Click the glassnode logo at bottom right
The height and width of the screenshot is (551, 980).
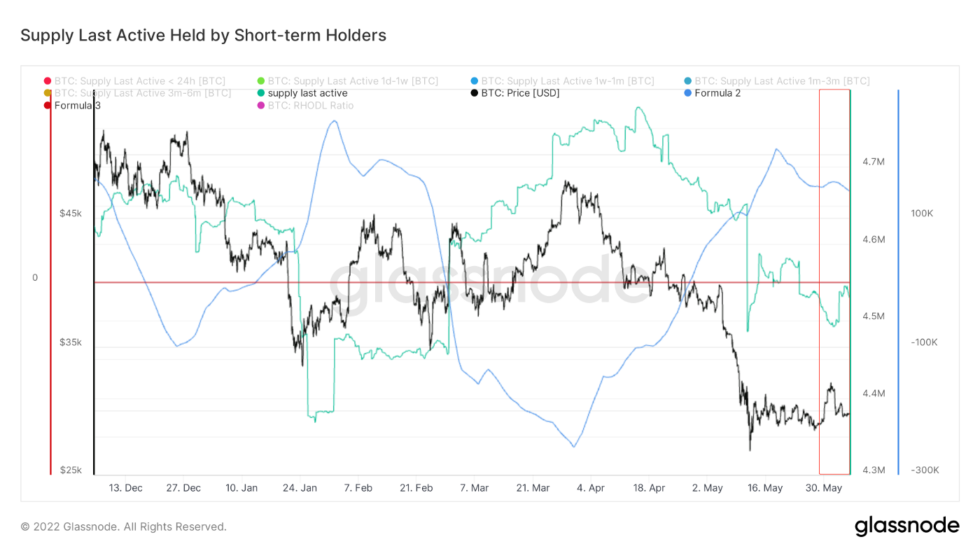[x=906, y=526]
